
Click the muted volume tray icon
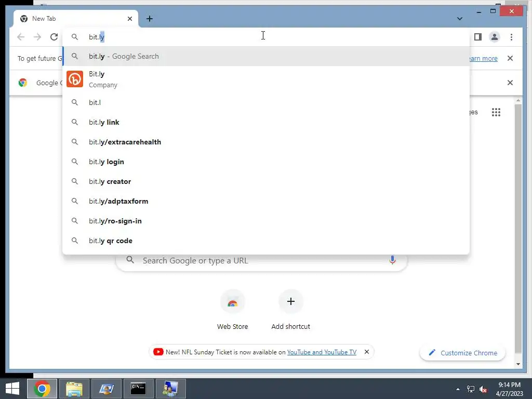click(x=483, y=389)
